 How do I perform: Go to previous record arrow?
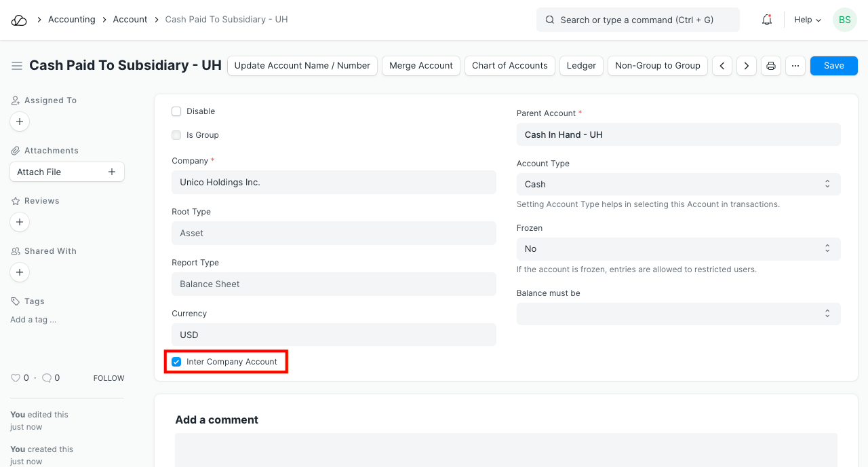click(x=722, y=66)
